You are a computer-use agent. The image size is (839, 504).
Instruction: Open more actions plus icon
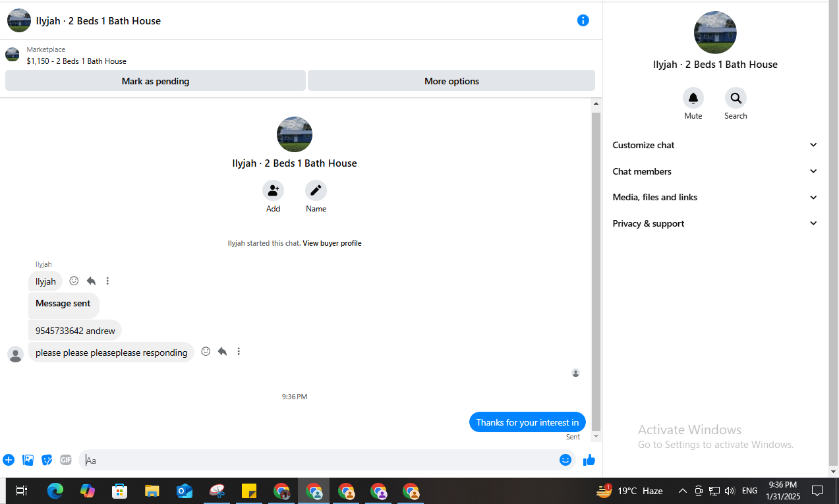(9, 460)
